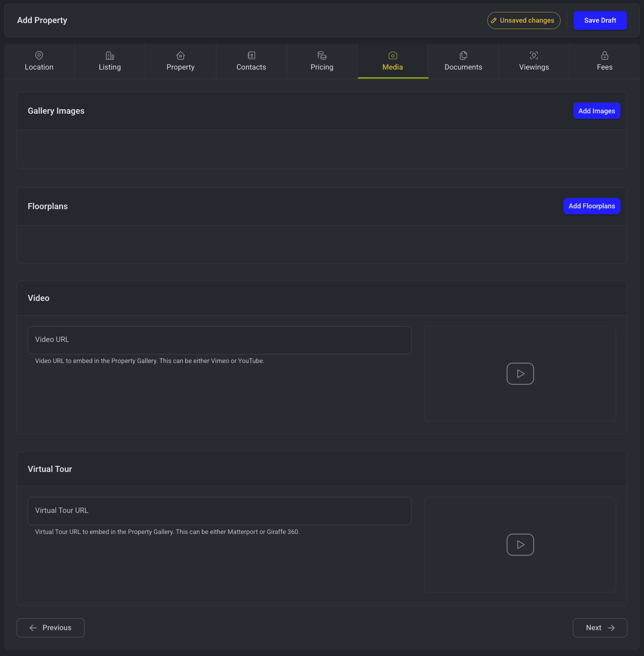Screen dimensions: 644x656
Task: Go back with the Previous button
Action: pos(50,628)
